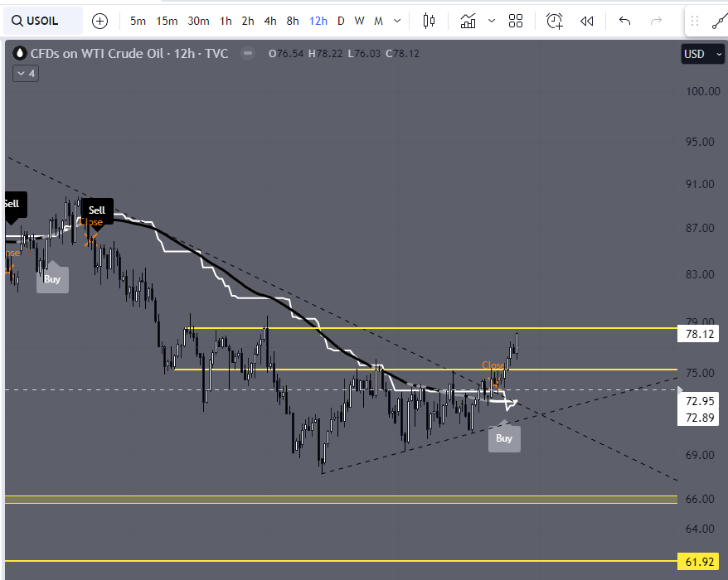The image size is (728, 580).
Task: Select the 4h timeframe
Action: (269, 21)
